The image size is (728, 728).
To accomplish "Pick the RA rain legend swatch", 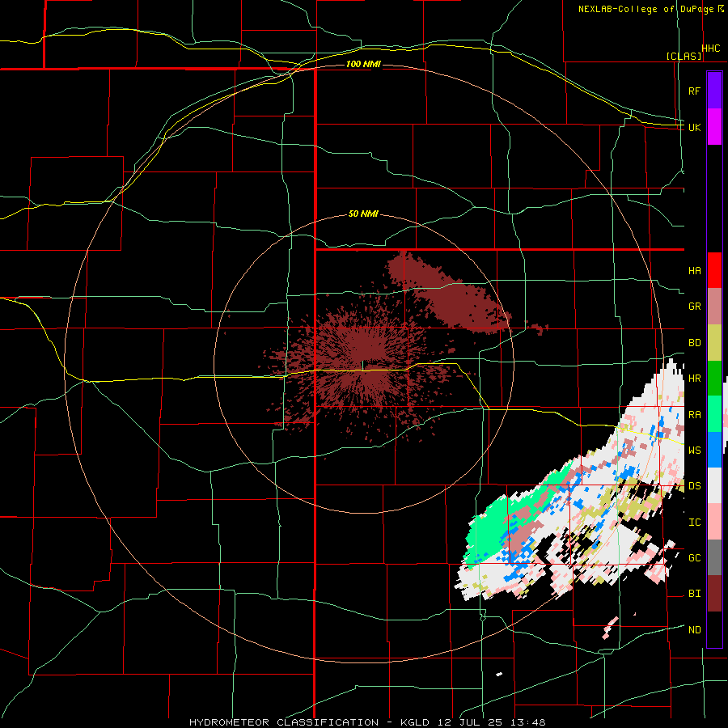I will [714, 414].
